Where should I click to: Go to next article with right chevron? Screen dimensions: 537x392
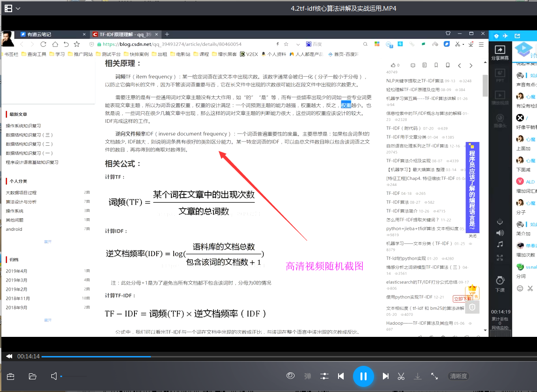coord(471,65)
